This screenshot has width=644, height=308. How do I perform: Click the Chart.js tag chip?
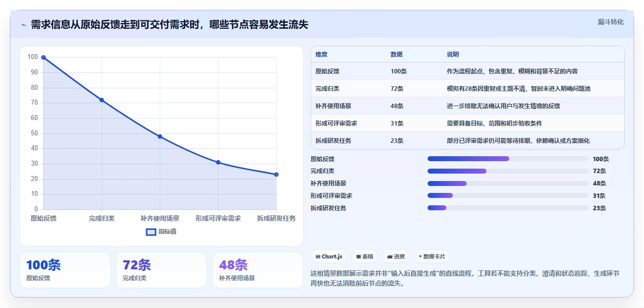[329, 256]
